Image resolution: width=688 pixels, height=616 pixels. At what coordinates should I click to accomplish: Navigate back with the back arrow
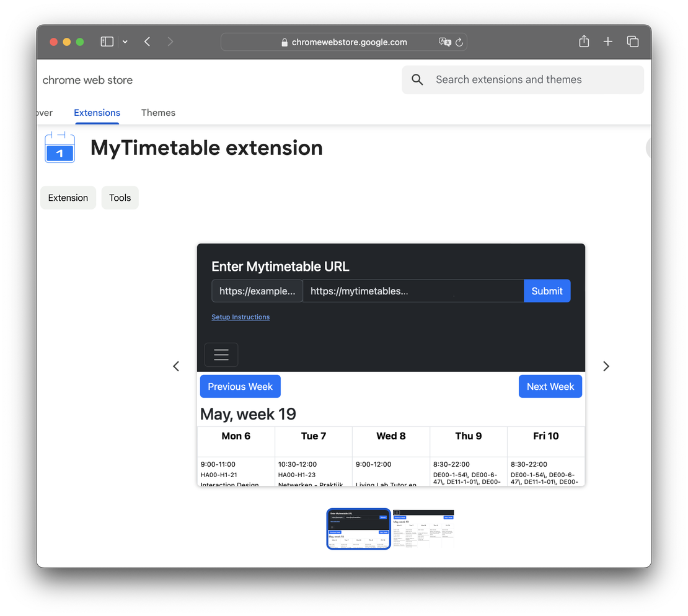coord(147,42)
